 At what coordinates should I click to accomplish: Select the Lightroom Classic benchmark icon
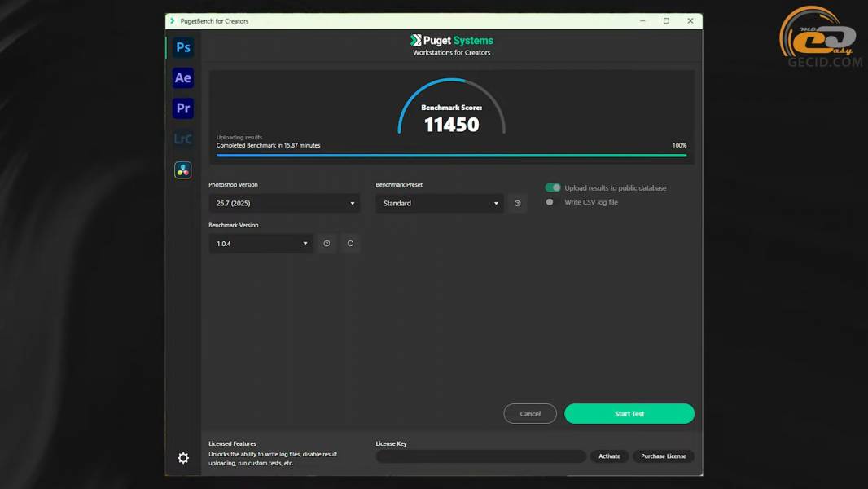click(x=183, y=139)
